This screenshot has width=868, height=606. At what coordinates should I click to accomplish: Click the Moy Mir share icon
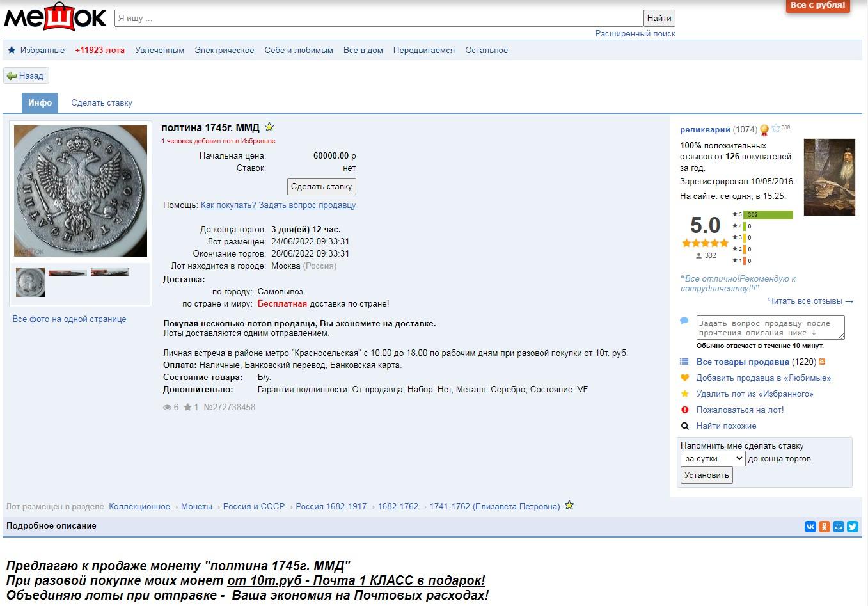(x=839, y=527)
